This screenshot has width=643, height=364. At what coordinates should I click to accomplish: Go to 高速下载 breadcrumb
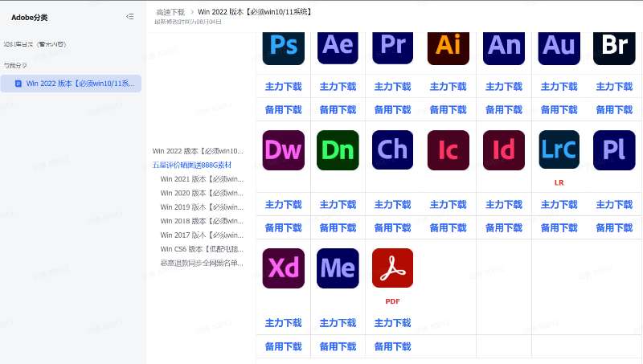click(170, 12)
